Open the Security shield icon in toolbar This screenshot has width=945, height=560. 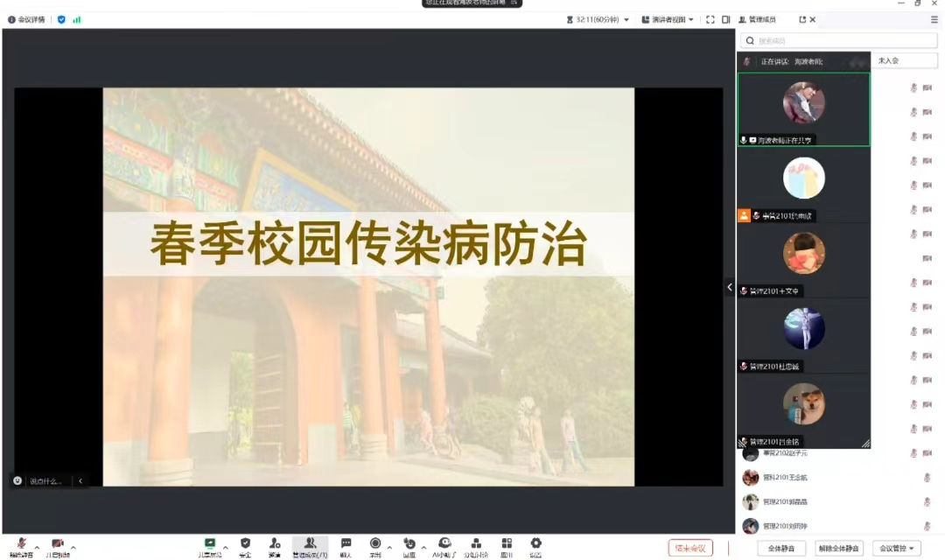[245, 545]
